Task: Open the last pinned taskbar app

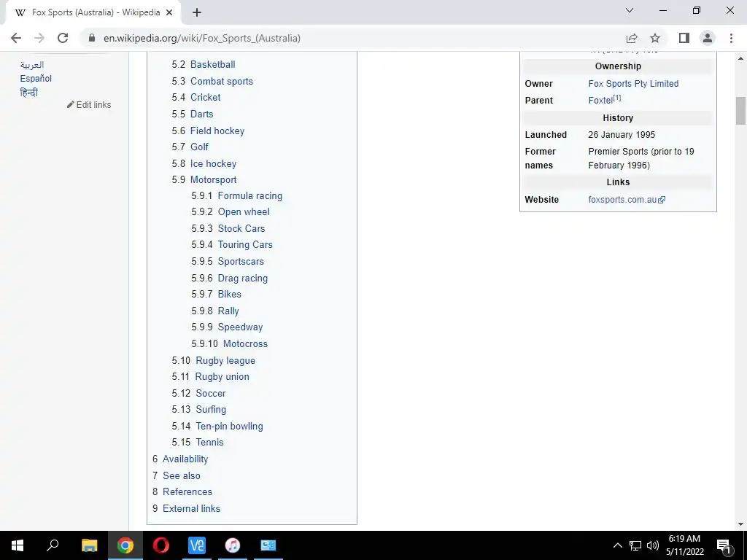Action: point(268,545)
